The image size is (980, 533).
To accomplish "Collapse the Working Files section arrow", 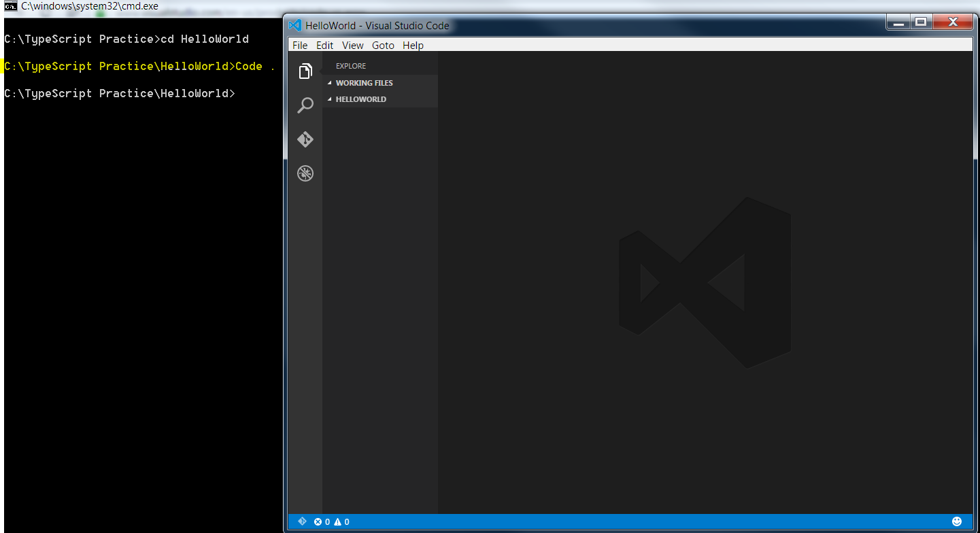I will click(330, 83).
